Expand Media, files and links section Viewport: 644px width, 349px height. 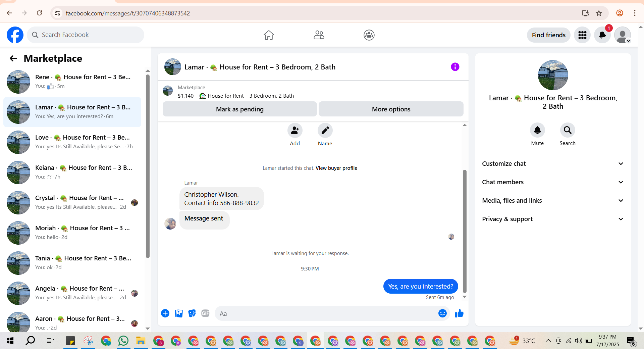click(x=553, y=201)
